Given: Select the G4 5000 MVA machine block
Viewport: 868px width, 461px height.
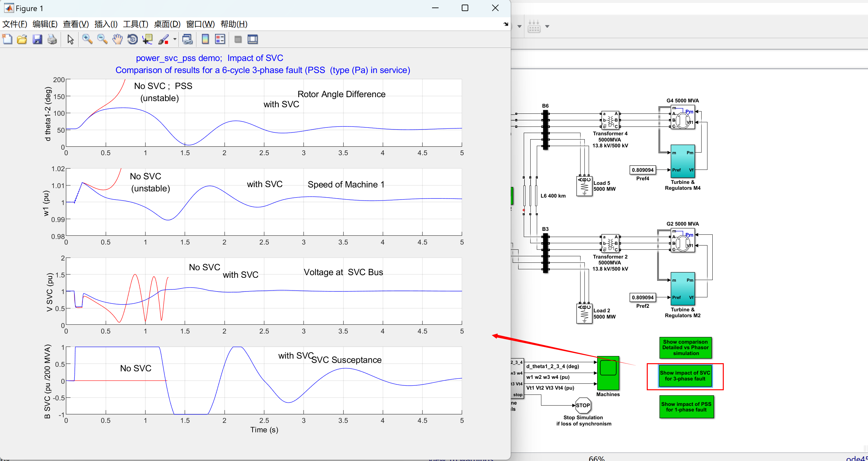Looking at the screenshot, I should [683, 117].
